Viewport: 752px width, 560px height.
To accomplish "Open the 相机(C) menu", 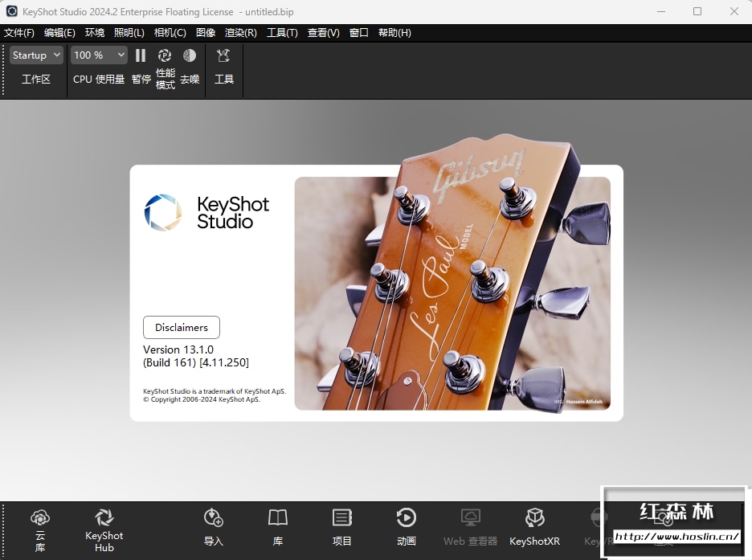I will (170, 33).
